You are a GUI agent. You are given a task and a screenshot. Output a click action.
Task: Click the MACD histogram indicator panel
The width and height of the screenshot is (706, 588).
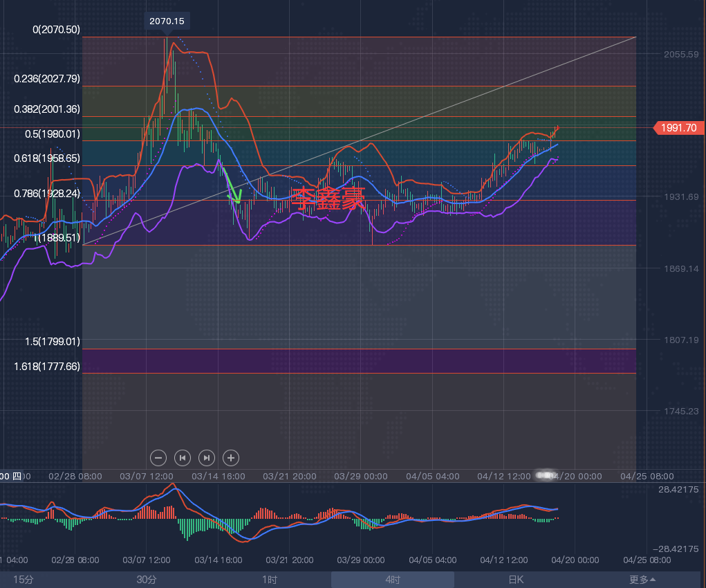coord(277,519)
